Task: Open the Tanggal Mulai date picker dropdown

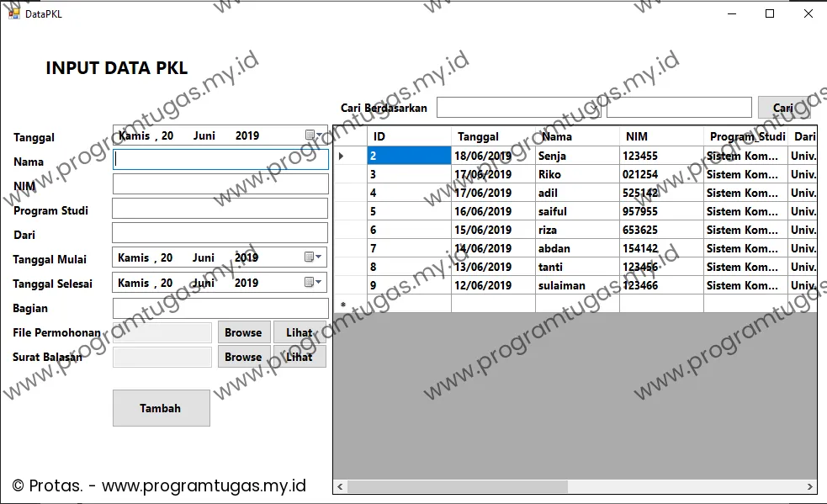Action: click(x=312, y=258)
